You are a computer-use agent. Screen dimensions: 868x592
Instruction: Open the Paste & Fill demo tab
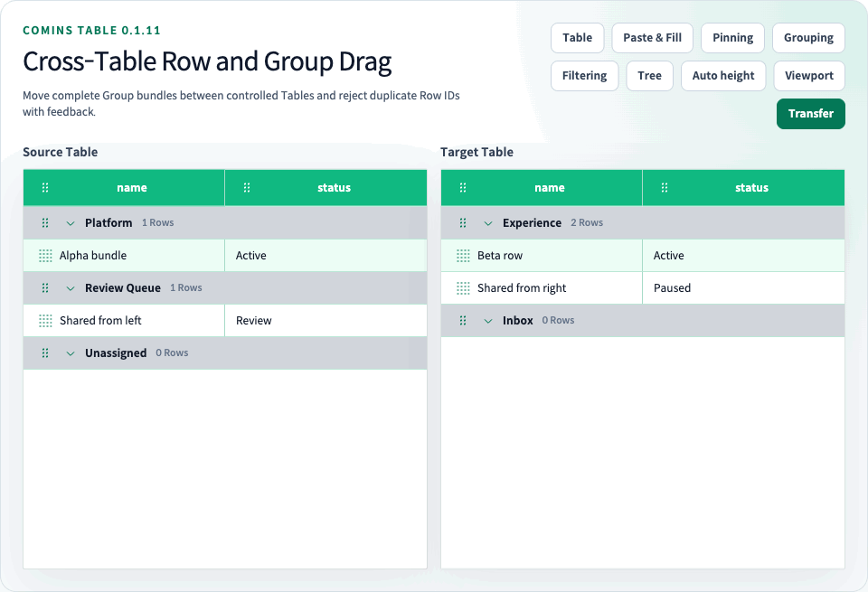(x=652, y=38)
